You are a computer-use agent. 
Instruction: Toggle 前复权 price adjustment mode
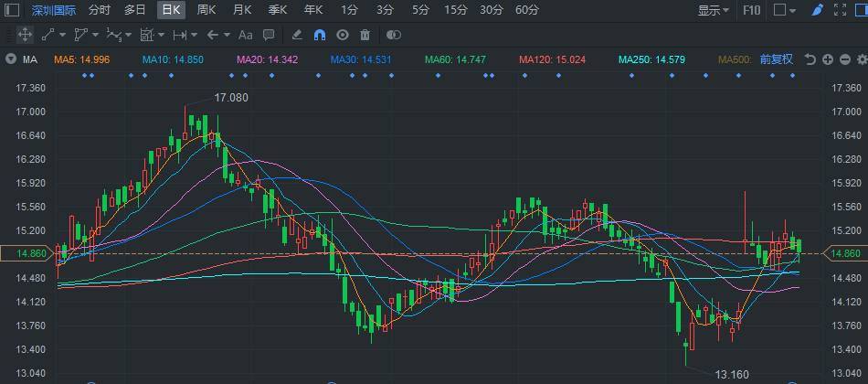coord(777,59)
